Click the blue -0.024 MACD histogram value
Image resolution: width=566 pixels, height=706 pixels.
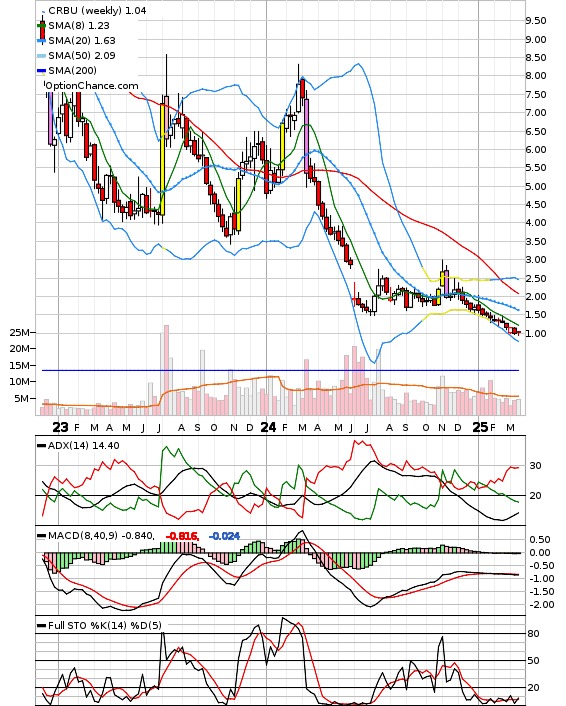pos(224,536)
